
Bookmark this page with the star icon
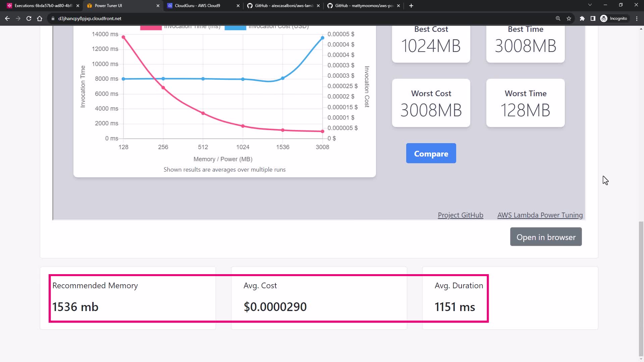coord(569,18)
